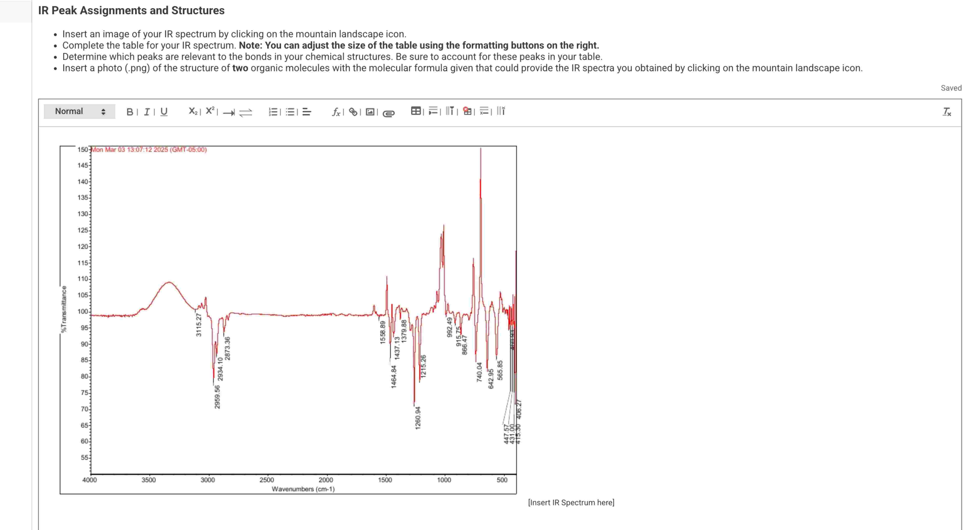Insert a table with the table icon

pos(416,111)
